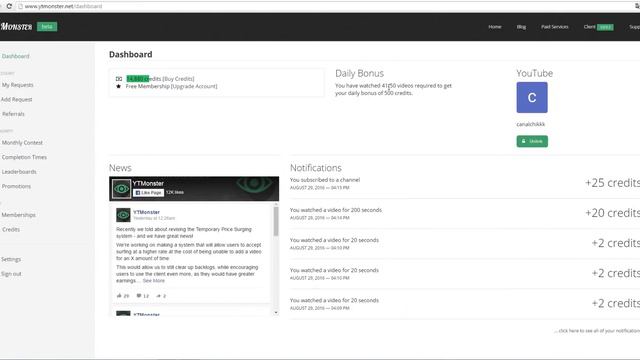This screenshot has height=360, width=640.
Task: Click 'You subscribed to a channel' notification
Action: point(325,180)
